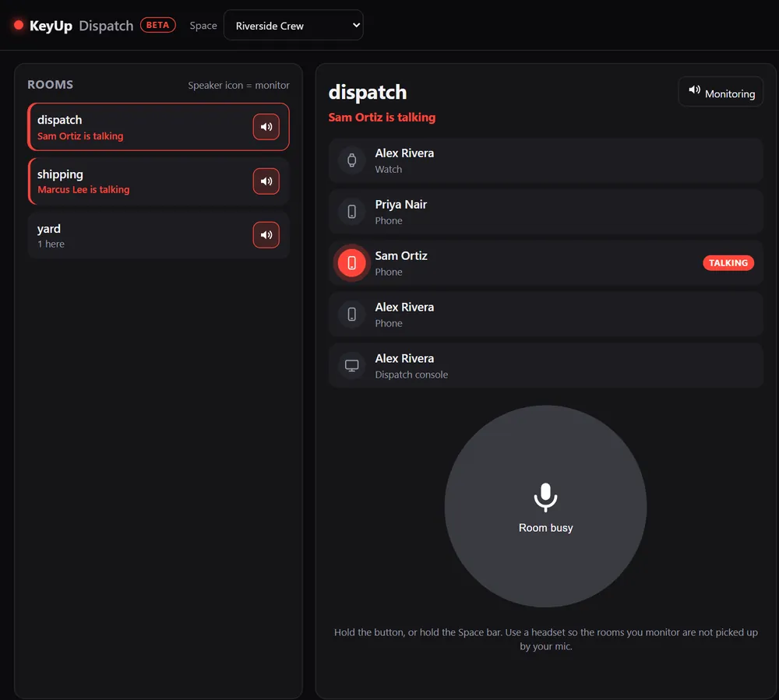779x700 pixels.
Task: Click the Space label near dropdown
Action: [x=203, y=26]
